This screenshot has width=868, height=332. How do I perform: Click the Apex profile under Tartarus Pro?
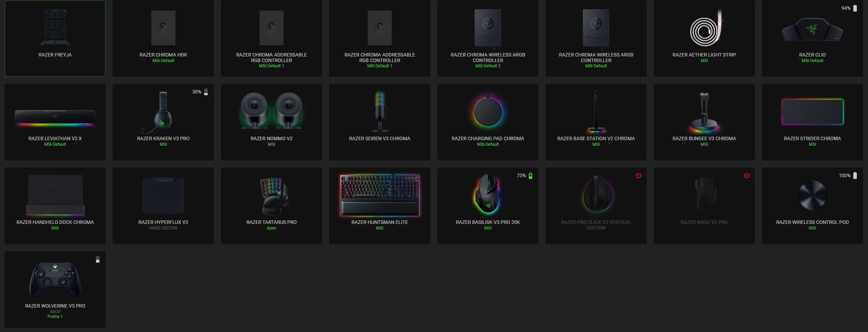coord(272,228)
